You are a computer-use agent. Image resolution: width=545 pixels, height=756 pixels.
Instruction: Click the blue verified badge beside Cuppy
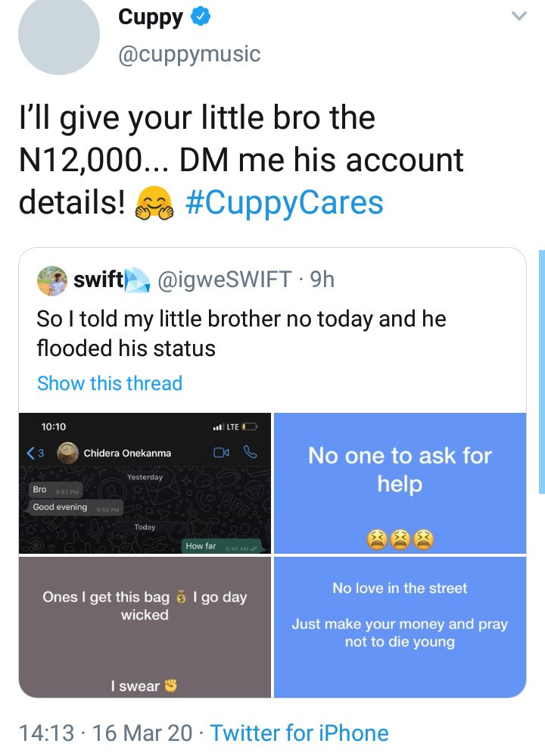201,17
